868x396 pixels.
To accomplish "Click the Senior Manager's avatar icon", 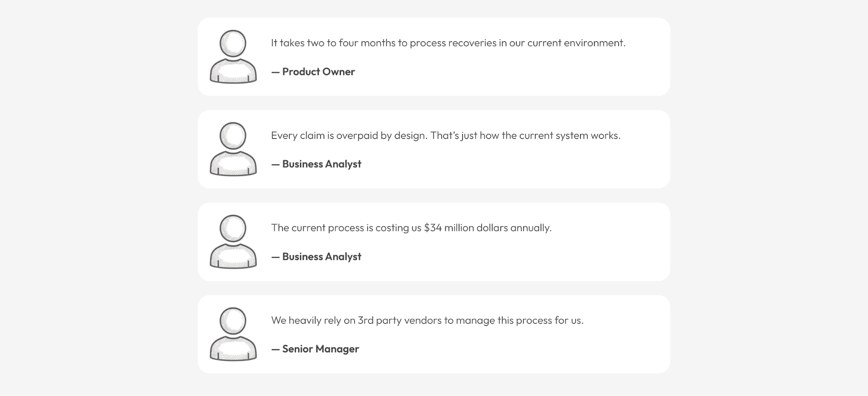I will pos(233,334).
